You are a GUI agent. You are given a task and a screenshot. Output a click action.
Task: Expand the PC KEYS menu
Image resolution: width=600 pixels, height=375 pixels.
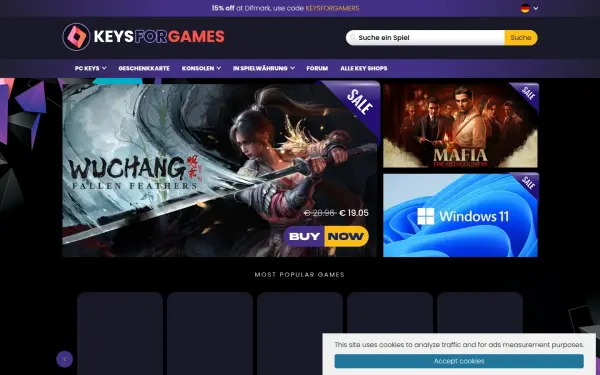click(90, 68)
